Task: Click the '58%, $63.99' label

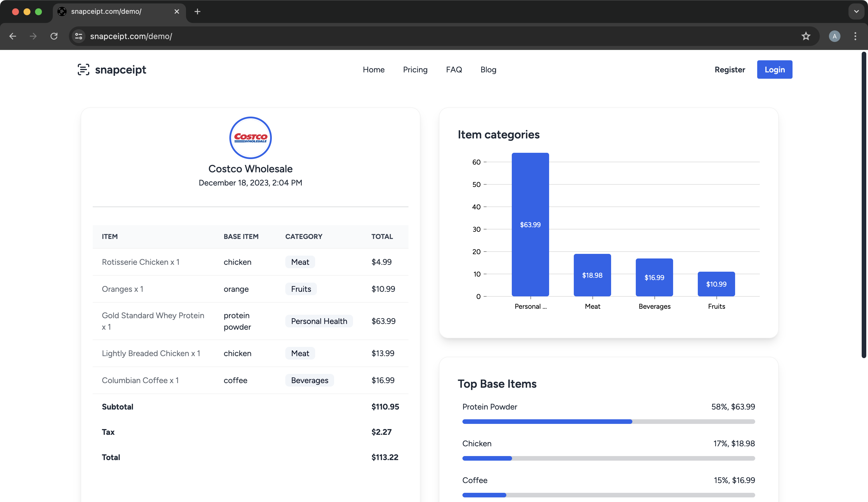Action: (x=733, y=407)
